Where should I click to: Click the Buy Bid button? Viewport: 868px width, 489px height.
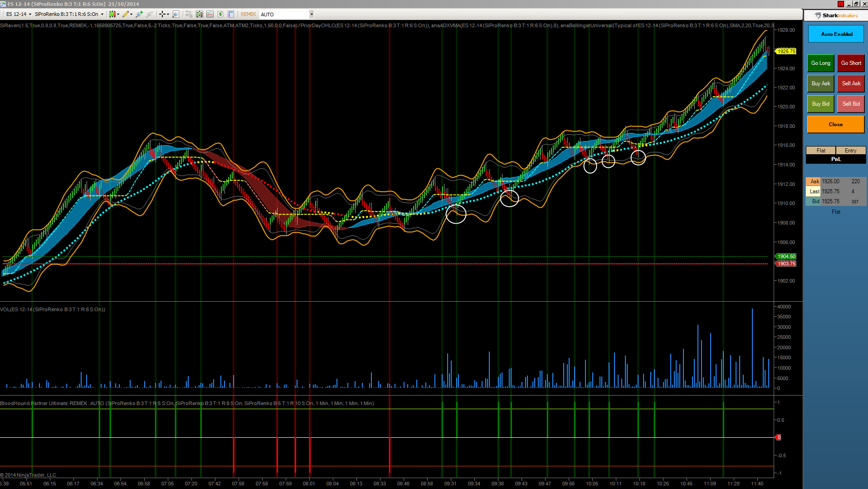point(820,104)
